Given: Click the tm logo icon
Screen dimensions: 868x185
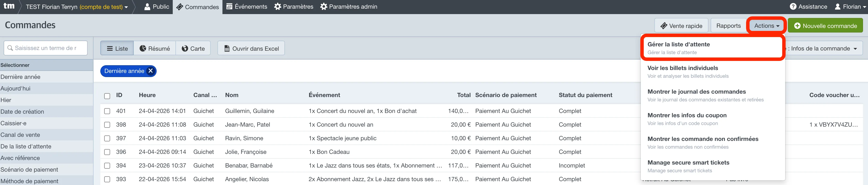Looking at the screenshot, I should click(9, 6).
